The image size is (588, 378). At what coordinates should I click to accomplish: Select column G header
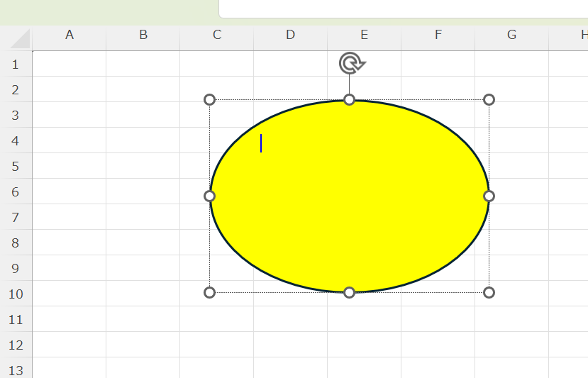pos(511,35)
